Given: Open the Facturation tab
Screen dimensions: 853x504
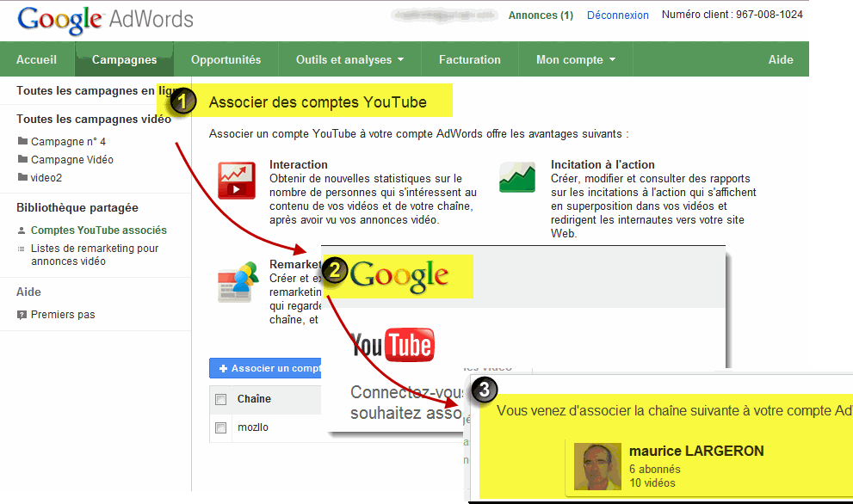Looking at the screenshot, I should click(x=469, y=60).
